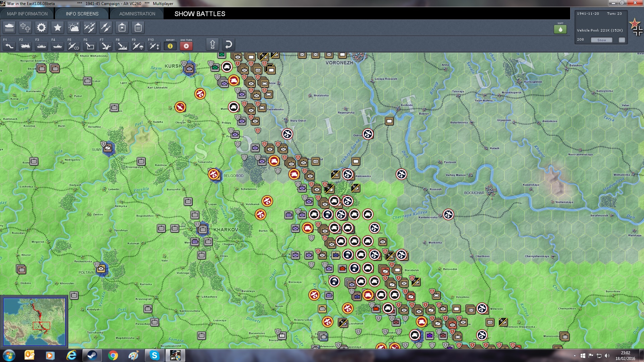This screenshot has width=644, height=362.
Task: Open the turn Report info button
Action: (x=170, y=46)
